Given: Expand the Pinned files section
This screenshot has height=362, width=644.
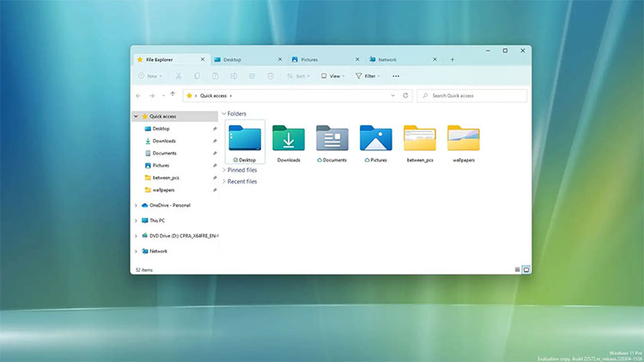Looking at the screenshot, I should coord(224,170).
